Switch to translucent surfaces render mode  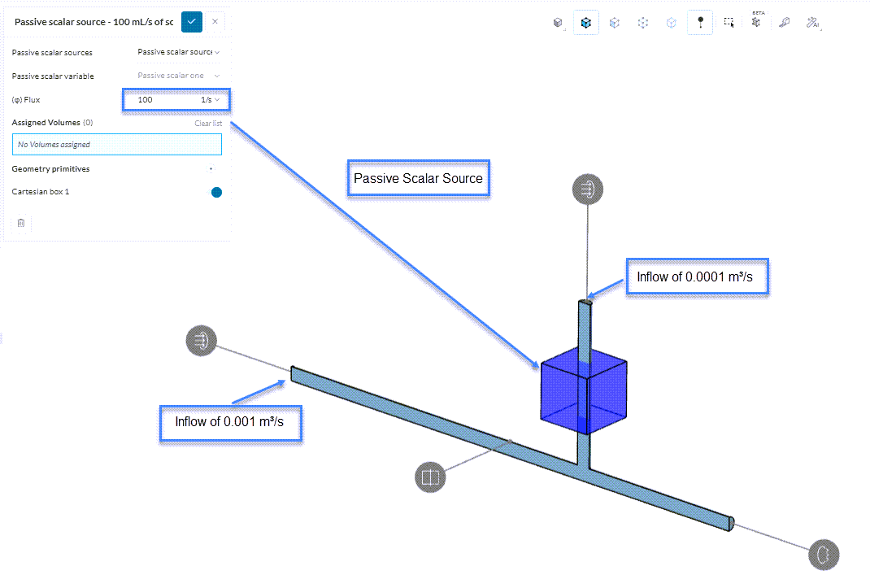click(614, 23)
